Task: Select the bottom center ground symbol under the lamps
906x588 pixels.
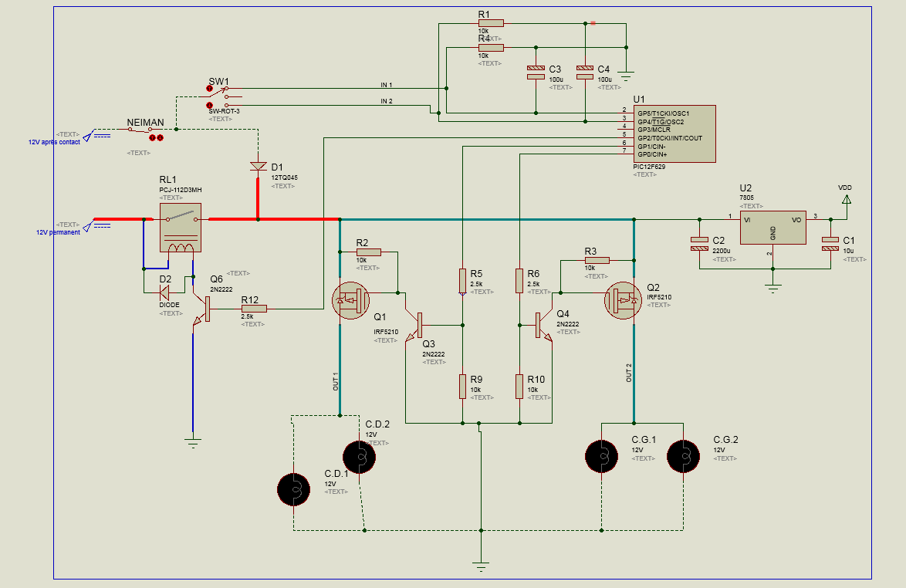Action: point(481,566)
